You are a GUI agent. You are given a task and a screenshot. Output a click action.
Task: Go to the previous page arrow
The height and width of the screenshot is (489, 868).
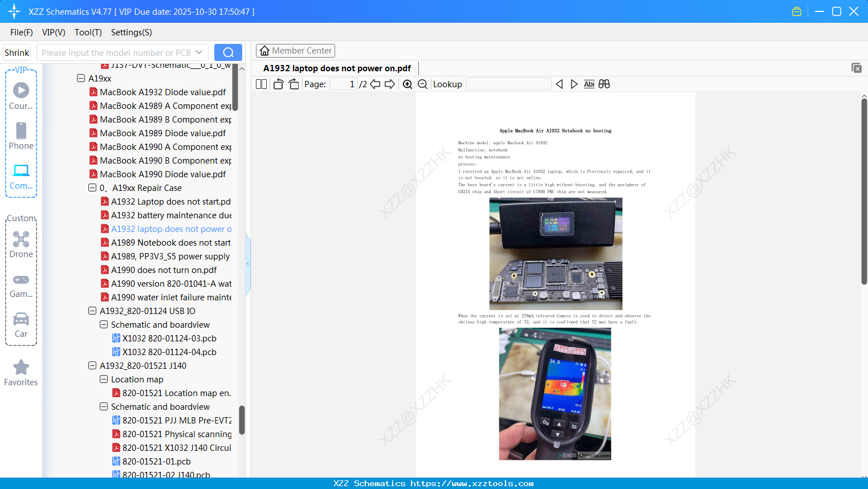pyautogui.click(x=375, y=84)
